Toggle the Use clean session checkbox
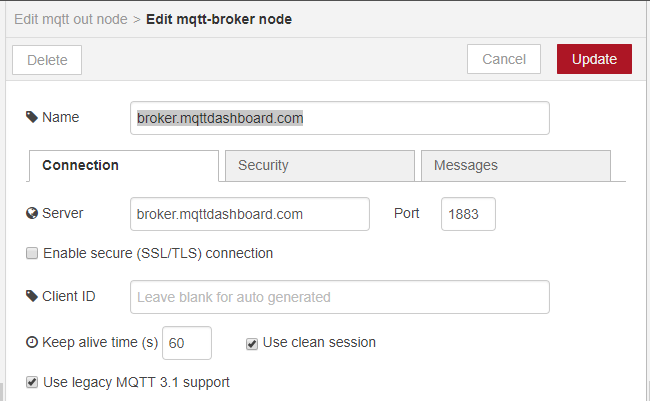Image resolution: width=650 pixels, height=401 pixels. click(252, 343)
